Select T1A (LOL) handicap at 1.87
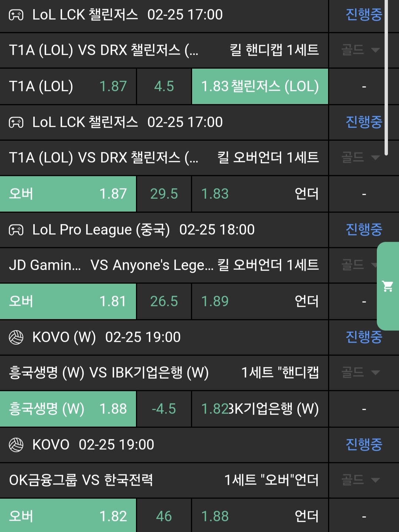This screenshot has width=399, height=532. click(x=68, y=86)
